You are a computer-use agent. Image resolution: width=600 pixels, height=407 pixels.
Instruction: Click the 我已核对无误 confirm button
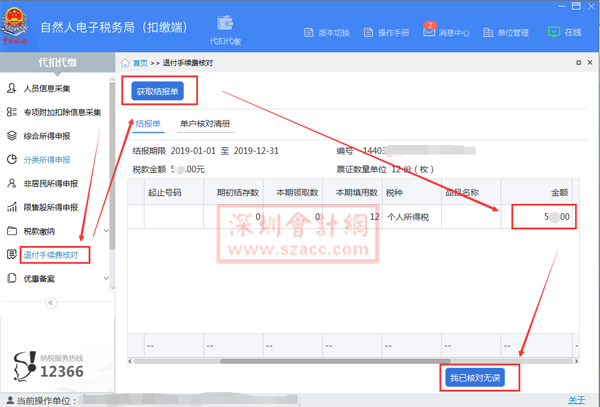(474, 378)
